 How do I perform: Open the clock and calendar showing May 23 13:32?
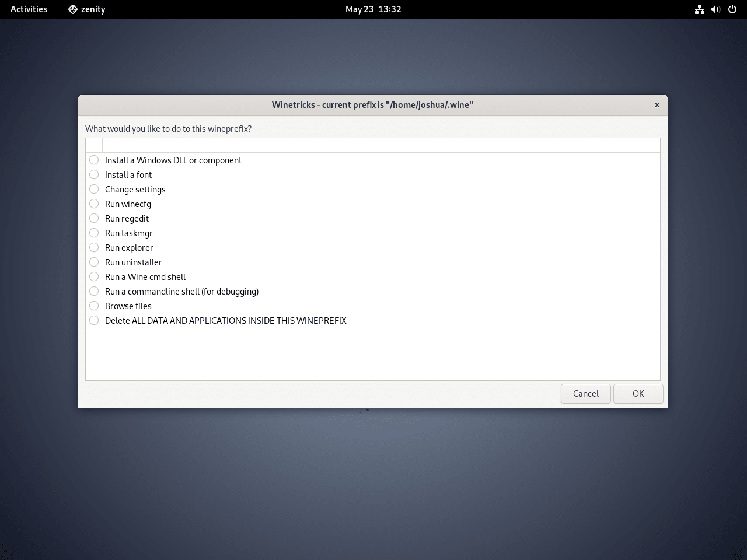373,9
